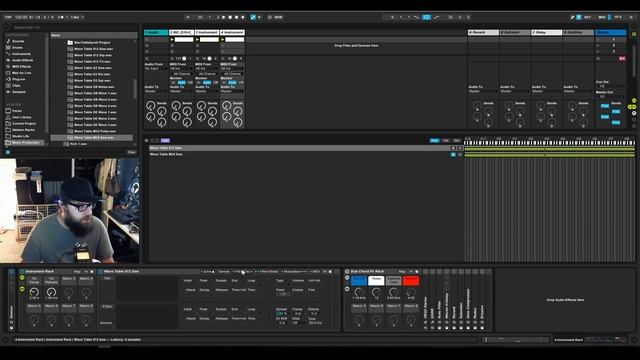Set track 3 monitor to Auto

(207, 82)
